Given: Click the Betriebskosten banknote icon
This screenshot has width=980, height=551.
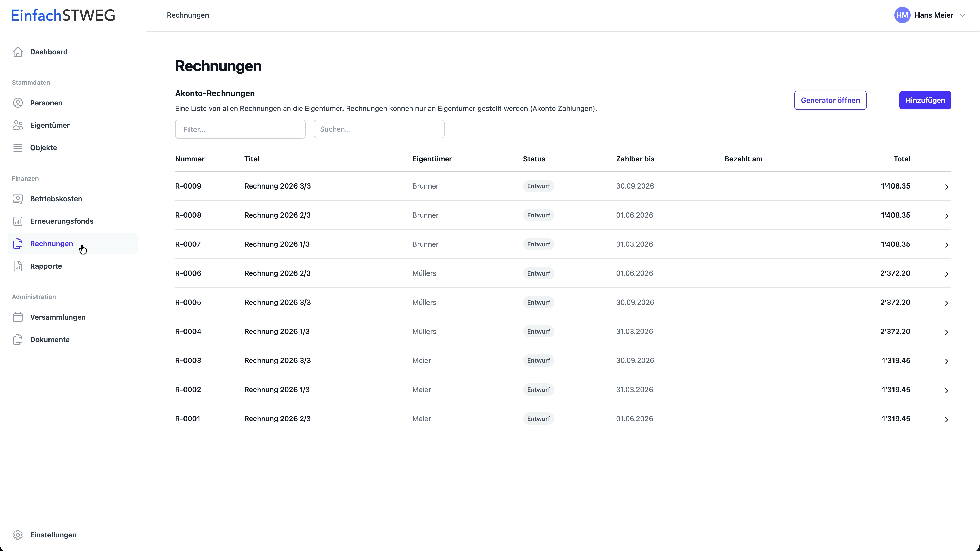Looking at the screenshot, I should 18,198.
